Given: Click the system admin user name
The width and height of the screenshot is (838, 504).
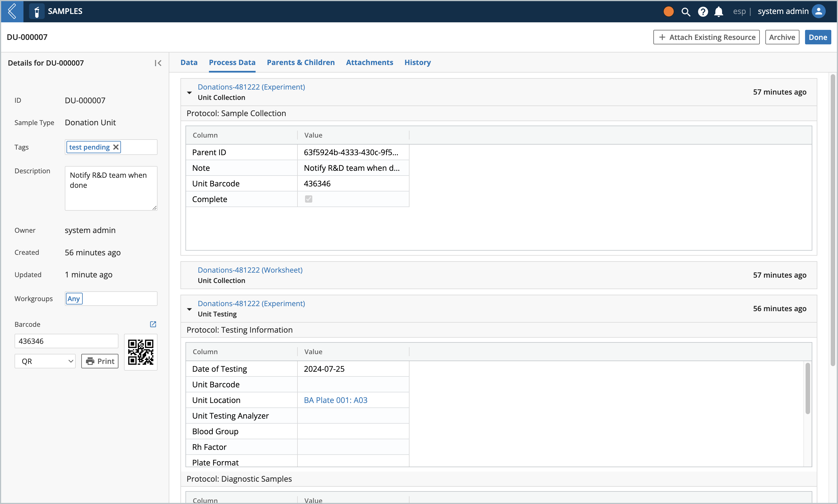Looking at the screenshot, I should pyautogui.click(x=783, y=11).
